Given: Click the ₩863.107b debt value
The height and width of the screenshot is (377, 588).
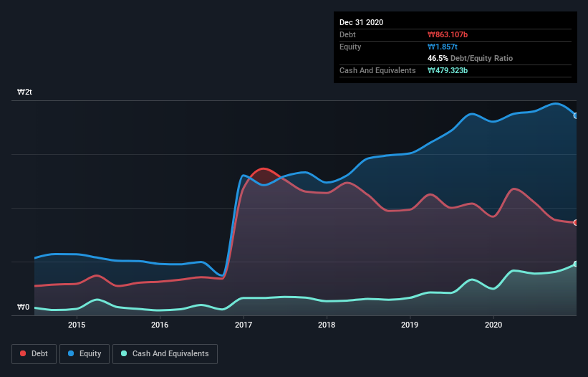Looking at the screenshot, I should [x=448, y=34].
